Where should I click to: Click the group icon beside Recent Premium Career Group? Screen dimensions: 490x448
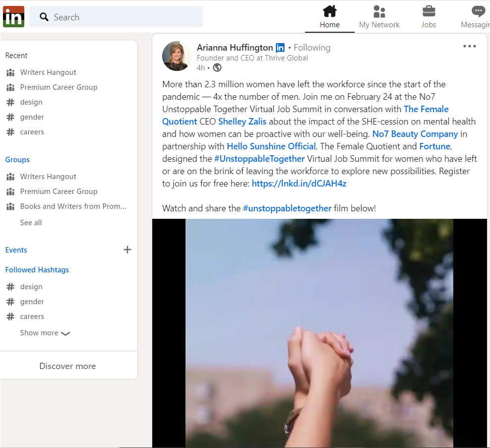[x=10, y=87]
